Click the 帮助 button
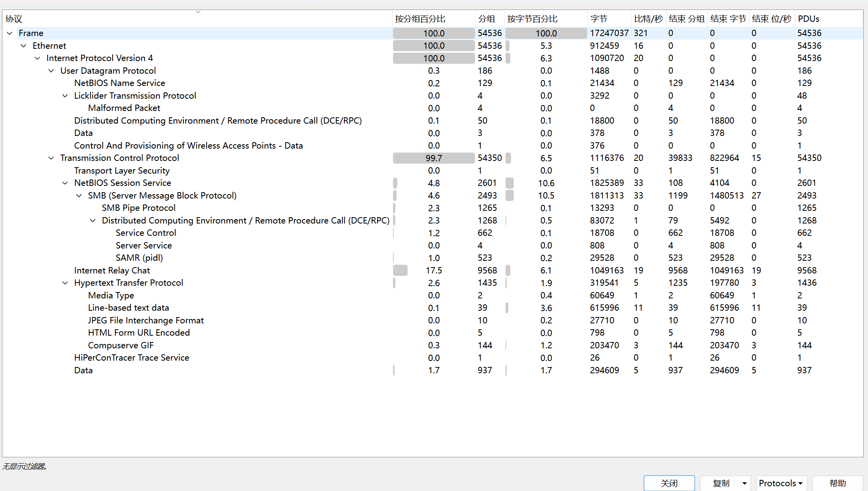Viewport: 868px width, 491px height. click(x=837, y=483)
